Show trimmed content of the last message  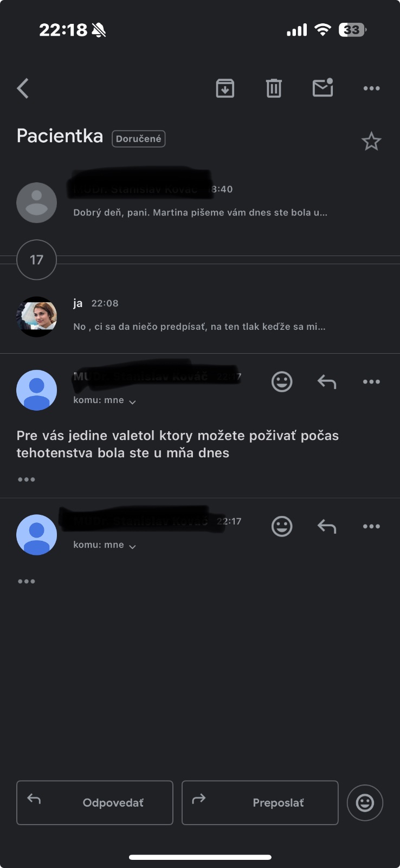tap(26, 582)
